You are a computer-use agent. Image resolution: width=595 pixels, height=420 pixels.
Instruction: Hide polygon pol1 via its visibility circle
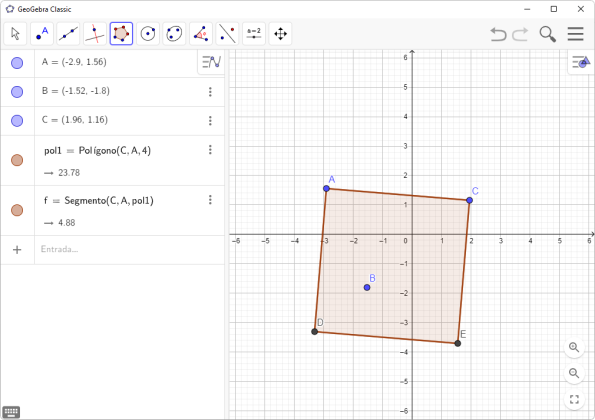(x=17, y=160)
